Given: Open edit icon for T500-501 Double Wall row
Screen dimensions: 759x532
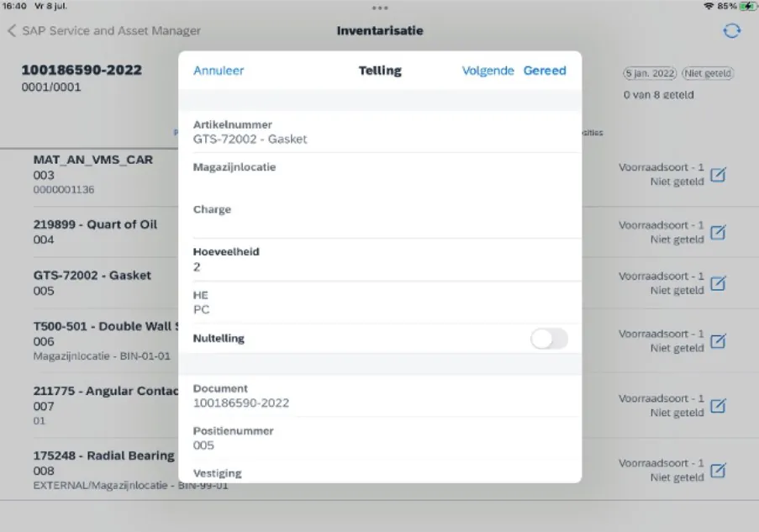Looking at the screenshot, I should (x=718, y=341).
